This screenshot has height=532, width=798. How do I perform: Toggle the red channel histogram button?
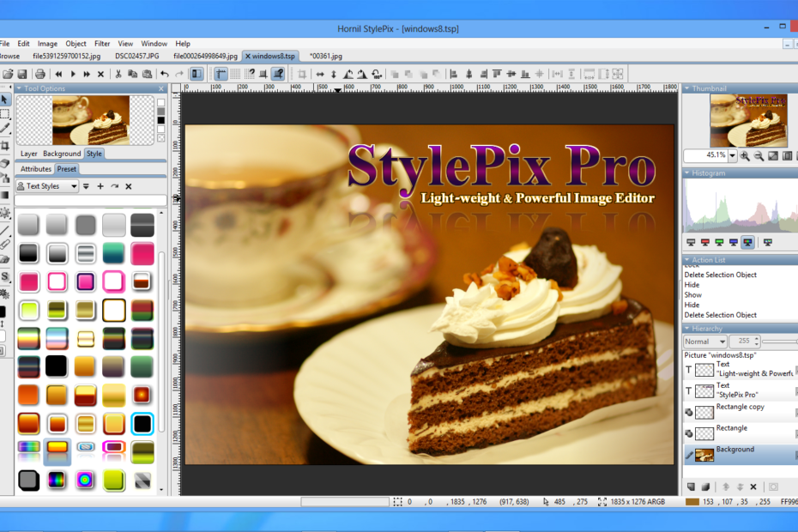pyautogui.click(x=704, y=242)
